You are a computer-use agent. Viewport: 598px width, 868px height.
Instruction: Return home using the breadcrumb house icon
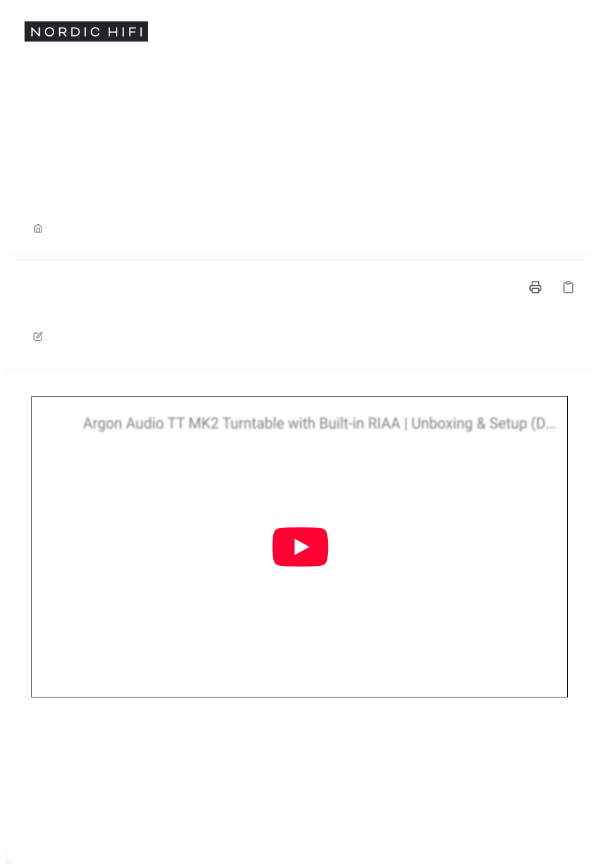pyautogui.click(x=38, y=228)
